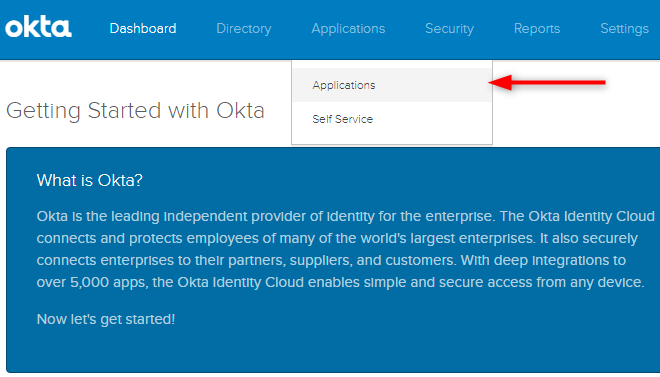Screen dimensions: 660x377
Task: Open the Settings menu
Action: [x=624, y=29]
